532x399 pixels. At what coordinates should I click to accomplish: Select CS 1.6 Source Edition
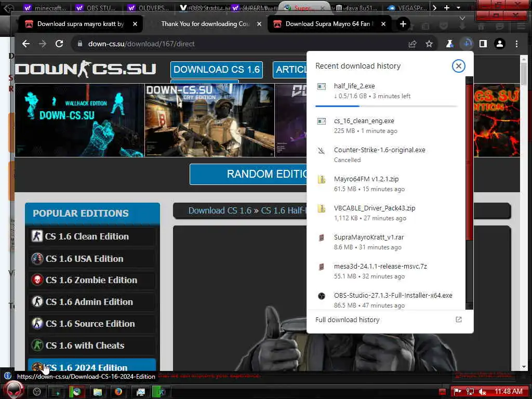(x=92, y=323)
